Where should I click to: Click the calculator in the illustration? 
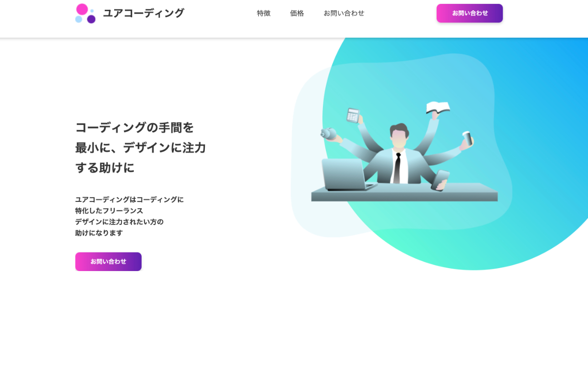(x=353, y=115)
